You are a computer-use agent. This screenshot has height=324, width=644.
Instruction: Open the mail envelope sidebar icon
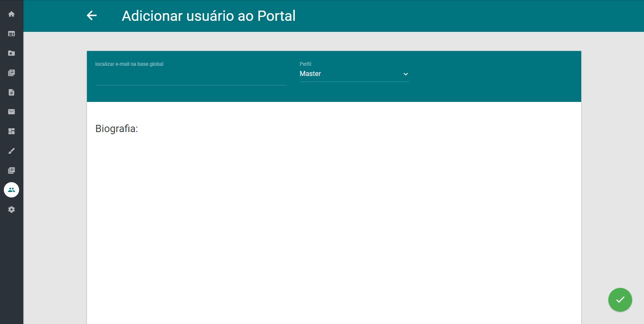tap(11, 112)
